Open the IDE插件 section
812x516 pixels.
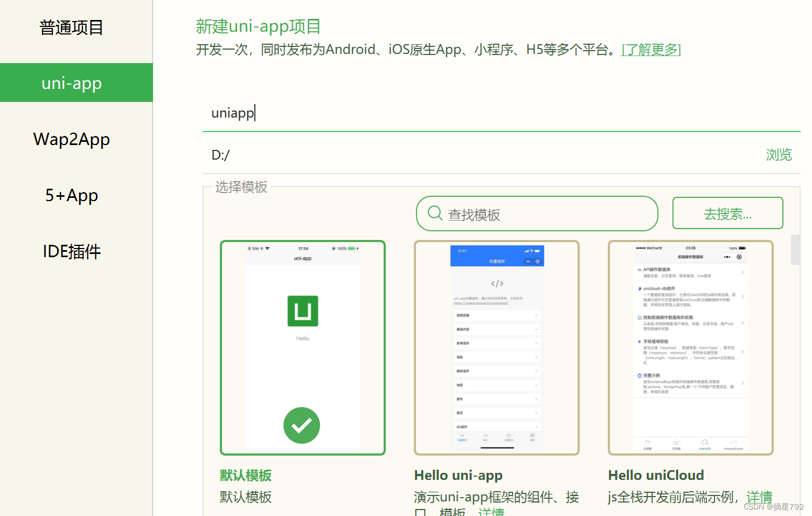pos(71,251)
